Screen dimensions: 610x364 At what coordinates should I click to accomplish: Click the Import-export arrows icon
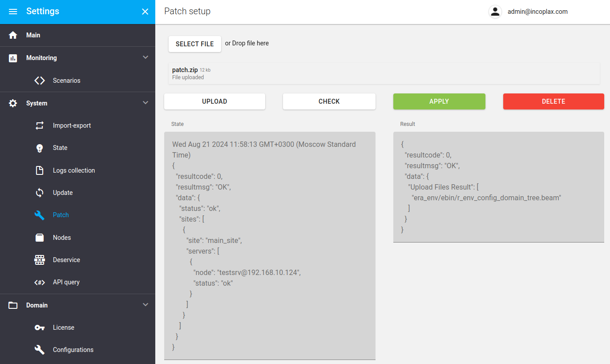click(x=40, y=125)
